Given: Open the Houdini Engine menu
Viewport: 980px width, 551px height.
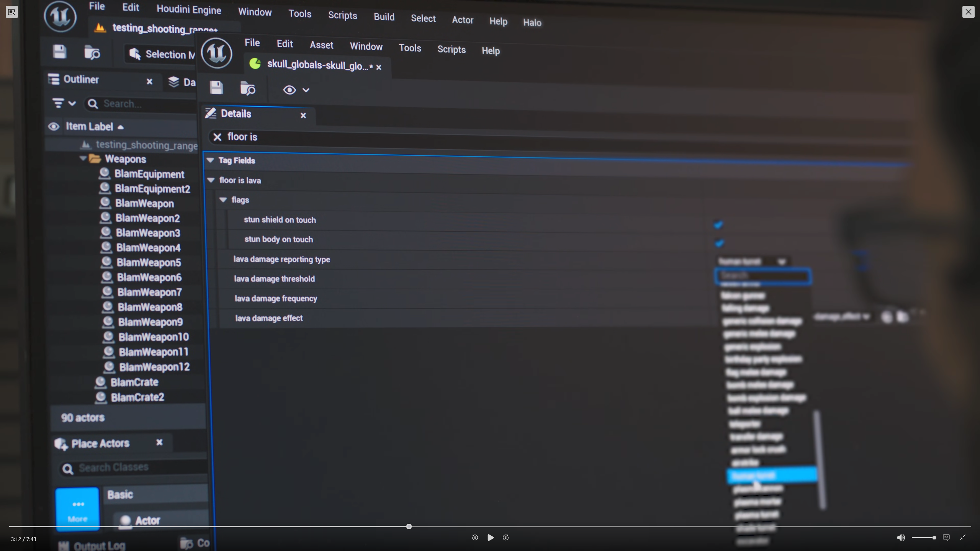Looking at the screenshot, I should pyautogui.click(x=189, y=10).
